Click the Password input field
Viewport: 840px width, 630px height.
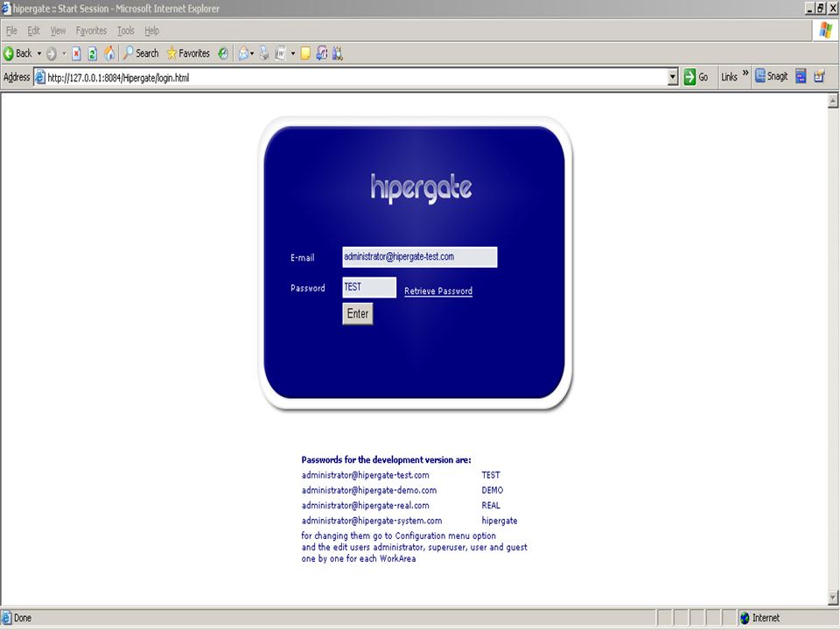pyautogui.click(x=369, y=287)
